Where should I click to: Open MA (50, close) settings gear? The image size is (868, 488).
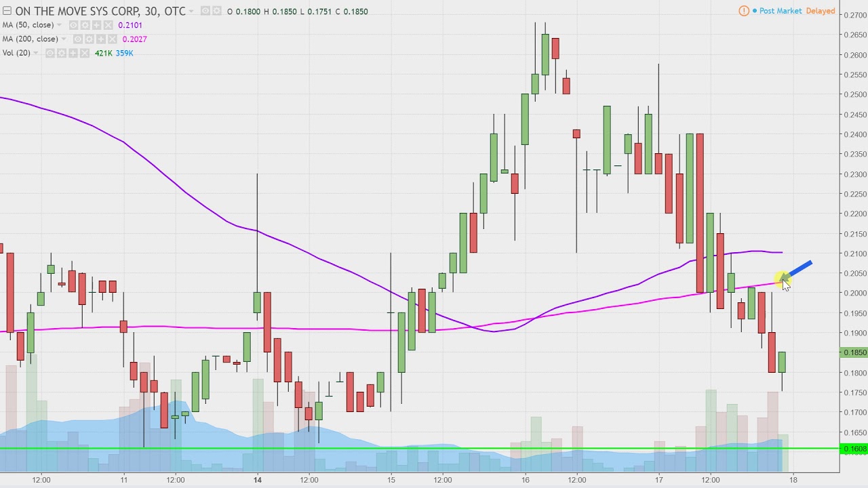point(85,25)
